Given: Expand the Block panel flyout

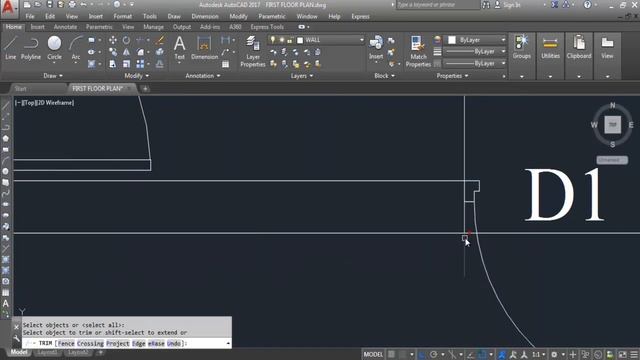Looking at the screenshot, I should [x=384, y=76].
